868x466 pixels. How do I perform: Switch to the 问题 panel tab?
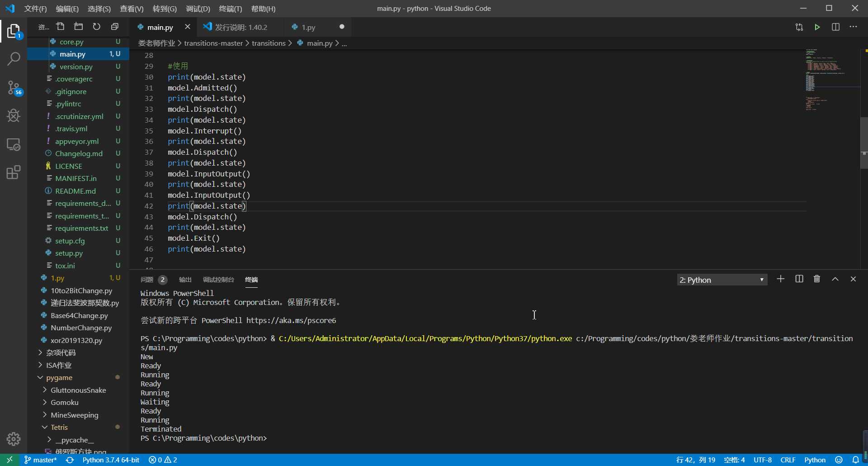(154, 280)
